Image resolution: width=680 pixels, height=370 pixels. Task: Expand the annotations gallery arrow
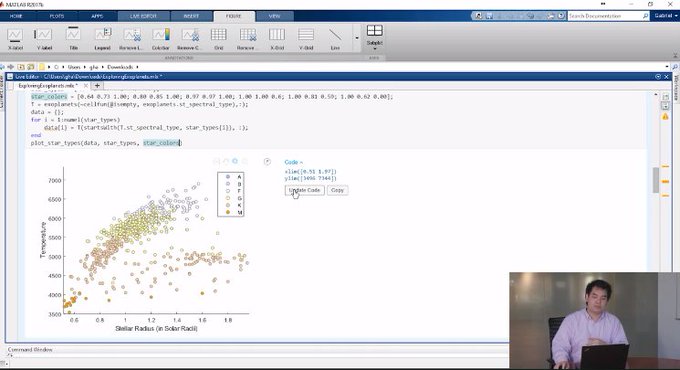coord(357,38)
